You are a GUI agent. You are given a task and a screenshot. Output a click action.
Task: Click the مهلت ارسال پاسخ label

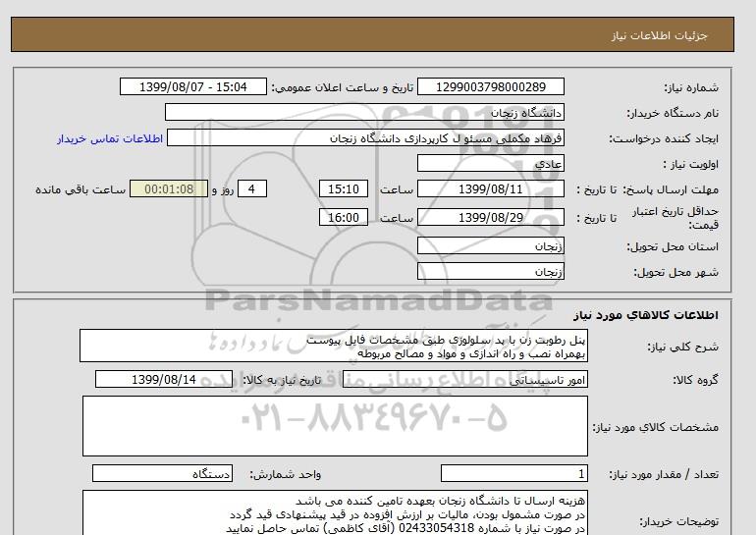tap(671, 189)
